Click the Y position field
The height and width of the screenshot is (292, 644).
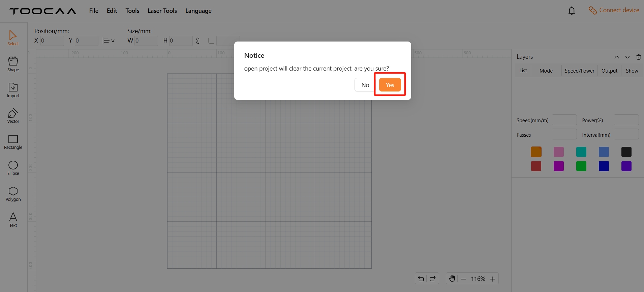pos(87,41)
